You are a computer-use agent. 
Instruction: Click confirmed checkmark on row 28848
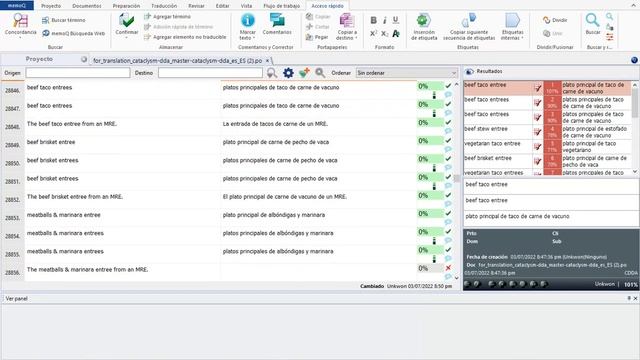(448, 122)
